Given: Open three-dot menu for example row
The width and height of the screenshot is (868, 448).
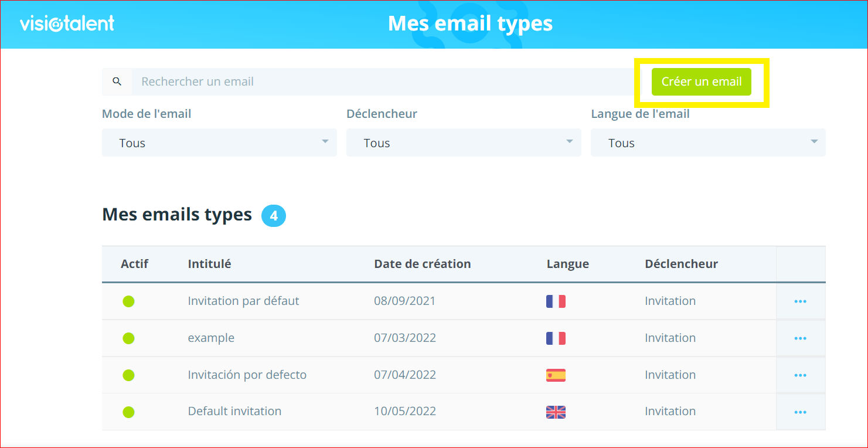Looking at the screenshot, I should (800, 338).
